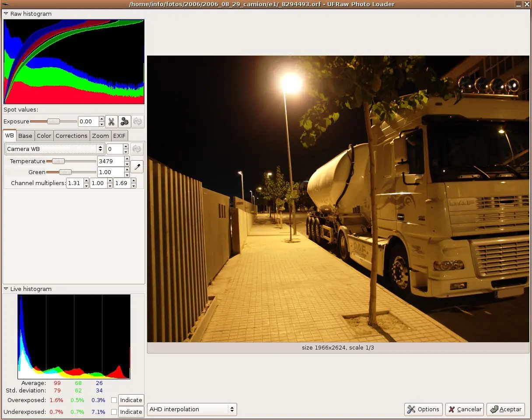This screenshot has height=420, width=532.
Task: Reset white balance with the circular arrow icon
Action: coord(136,149)
